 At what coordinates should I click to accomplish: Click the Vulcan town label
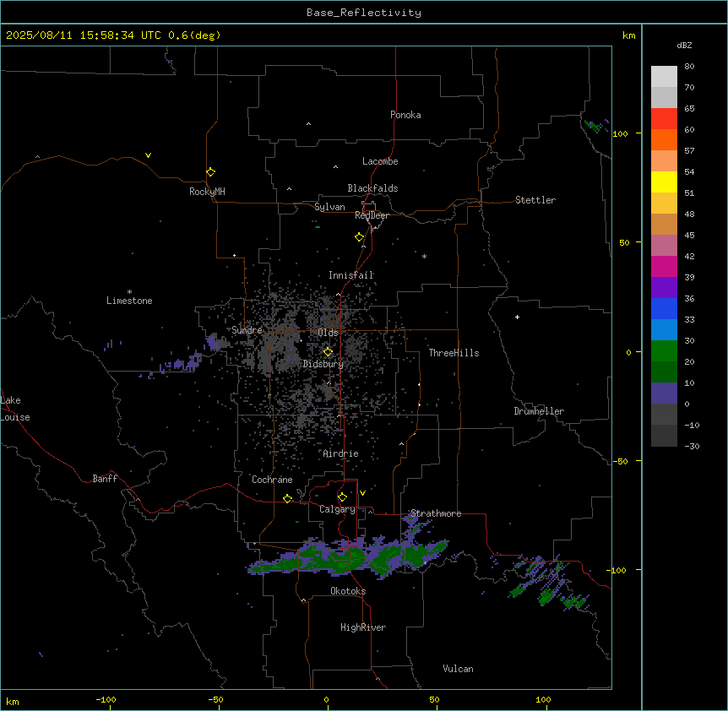pos(459,669)
